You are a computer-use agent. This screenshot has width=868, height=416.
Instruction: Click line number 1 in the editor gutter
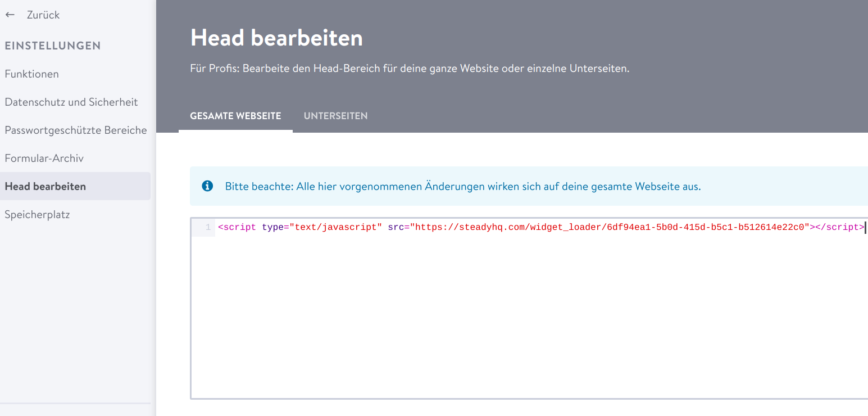208,228
